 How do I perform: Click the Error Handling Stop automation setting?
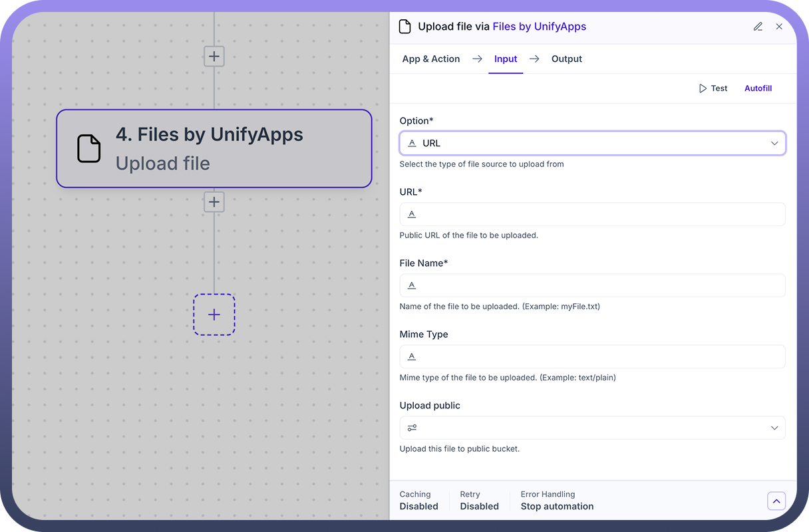(x=557, y=501)
